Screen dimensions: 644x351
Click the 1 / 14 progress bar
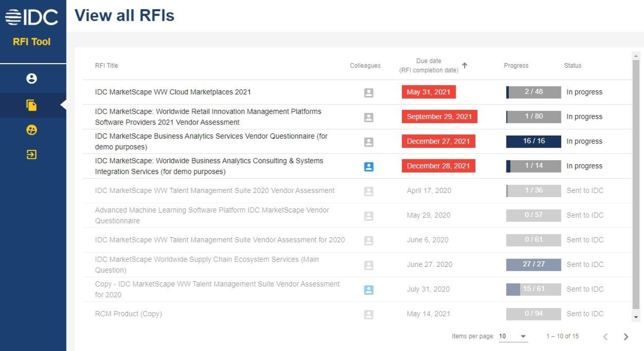point(533,166)
